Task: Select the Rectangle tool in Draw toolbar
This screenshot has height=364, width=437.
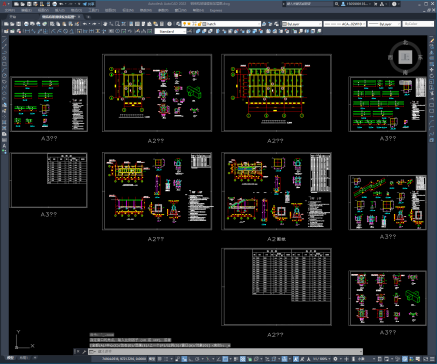Action: tap(4, 64)
